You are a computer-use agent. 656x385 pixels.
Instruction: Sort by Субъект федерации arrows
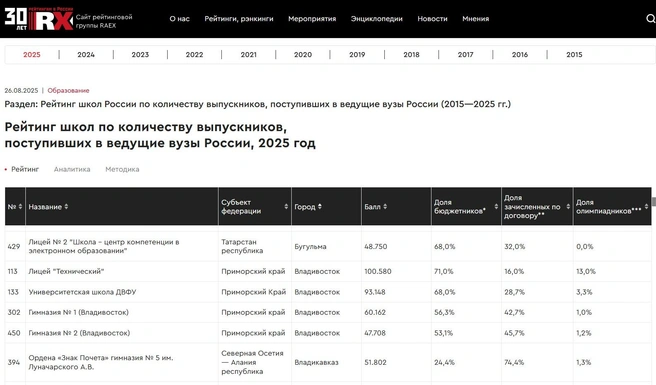coord(286,206)
